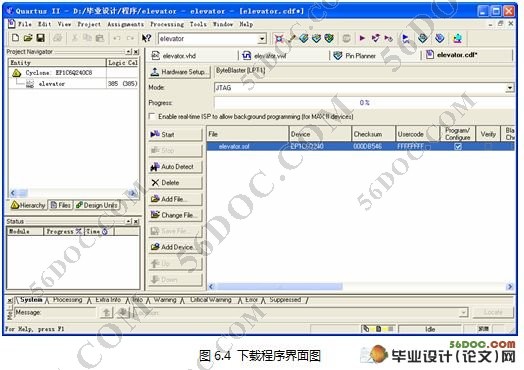Open the Mode JTAG dropdown
Viewport: 524px width, 370px height.
[509, 88]
